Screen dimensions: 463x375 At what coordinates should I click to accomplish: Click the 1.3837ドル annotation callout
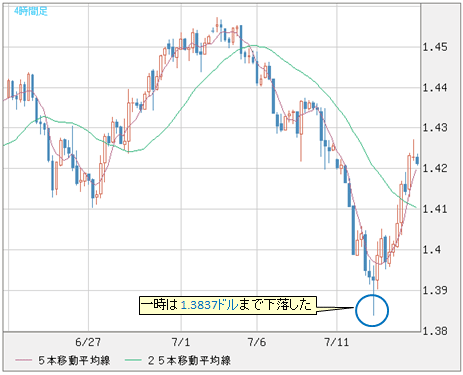[228, 305]
